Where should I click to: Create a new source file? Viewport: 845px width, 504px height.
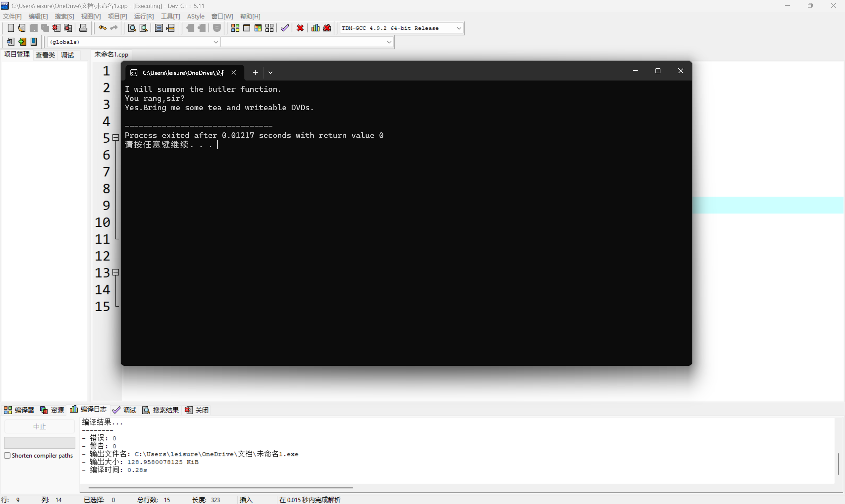[x=11, y=28]
